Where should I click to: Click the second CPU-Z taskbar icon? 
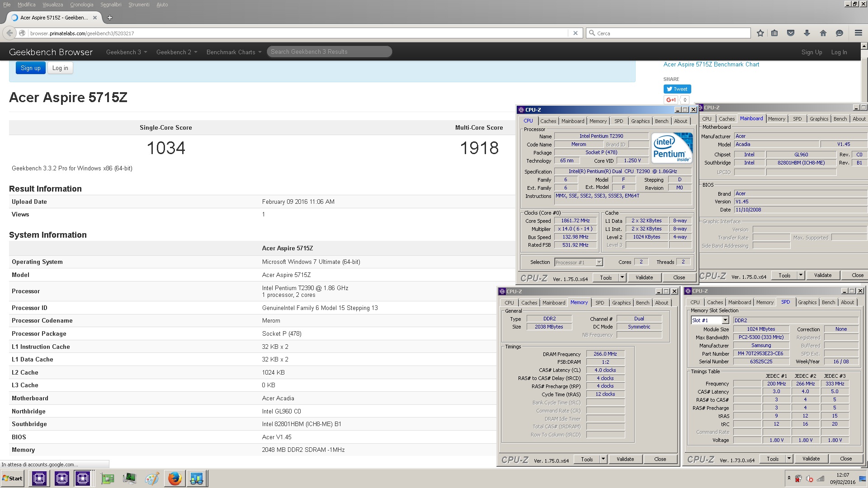pyautogui.click(x=61, y=478)
